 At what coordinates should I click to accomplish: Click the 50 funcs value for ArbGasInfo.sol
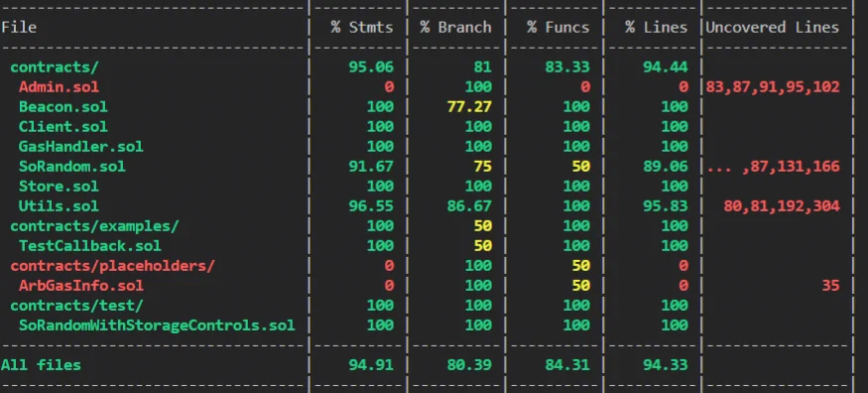point(580,286)
